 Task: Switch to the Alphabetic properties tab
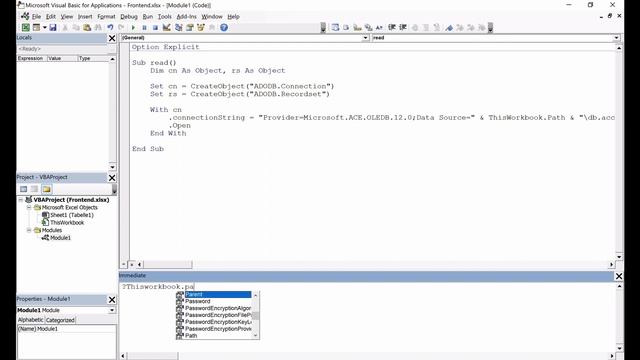point(31,320)
